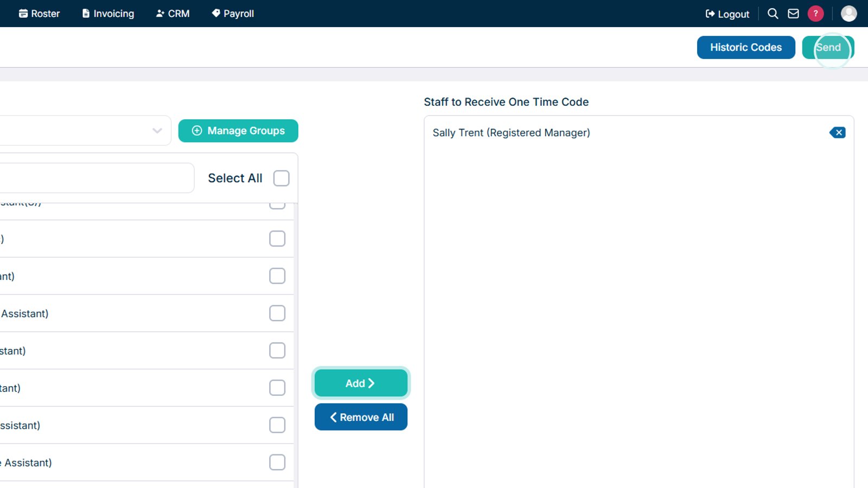Check the box for the 'stant)' row
This screenshot has height=488, width=868.
pyautogui.click(x=277, y=350)
